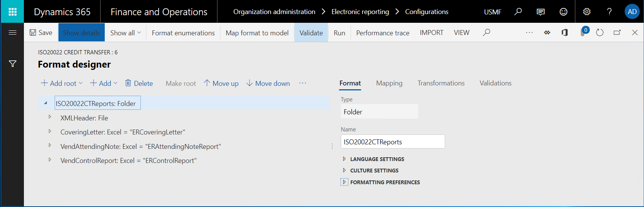Switch to the Format tab
The image size is (644, 207).
(x=350, y=83)
